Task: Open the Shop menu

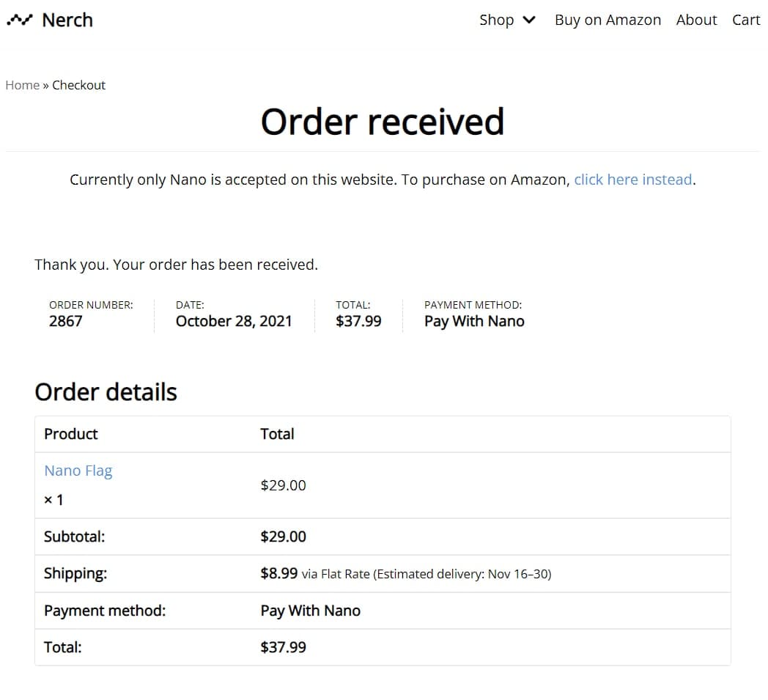Action: [x=496, y=20]
